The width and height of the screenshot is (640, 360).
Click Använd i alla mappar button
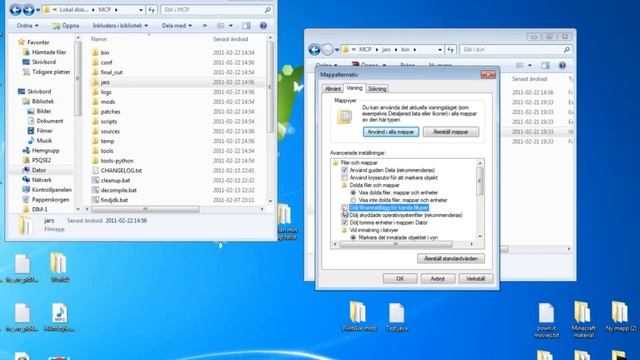pyautogui.click(x=391, y=132)
